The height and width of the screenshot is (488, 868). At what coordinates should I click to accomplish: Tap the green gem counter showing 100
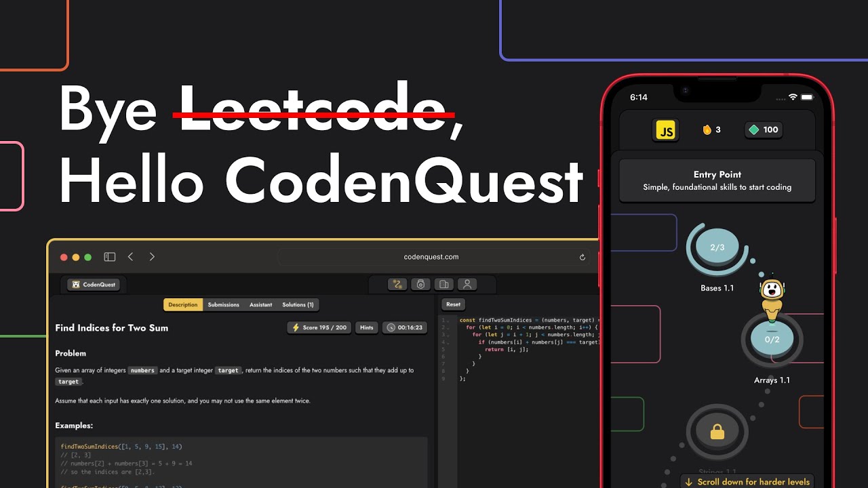click(x=764, y=129)
